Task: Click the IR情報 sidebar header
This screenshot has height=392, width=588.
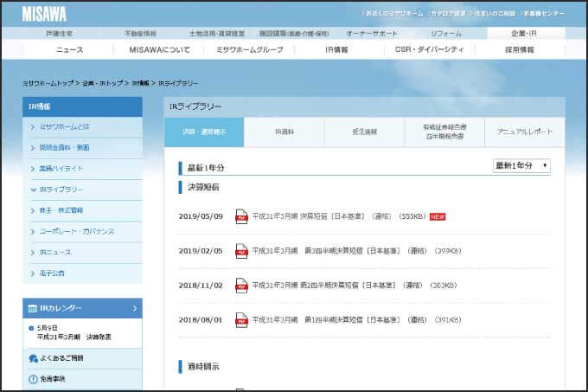Action: 82,107
